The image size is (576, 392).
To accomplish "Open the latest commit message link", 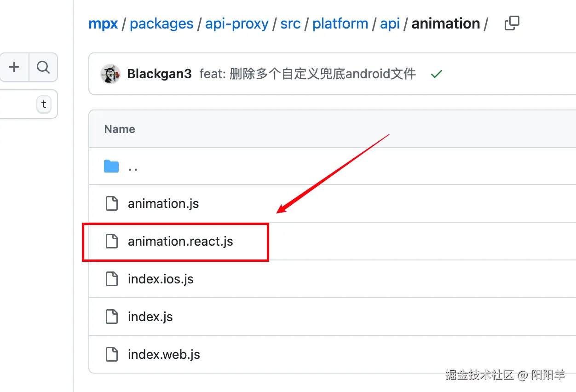I will [x=307, y=74].
